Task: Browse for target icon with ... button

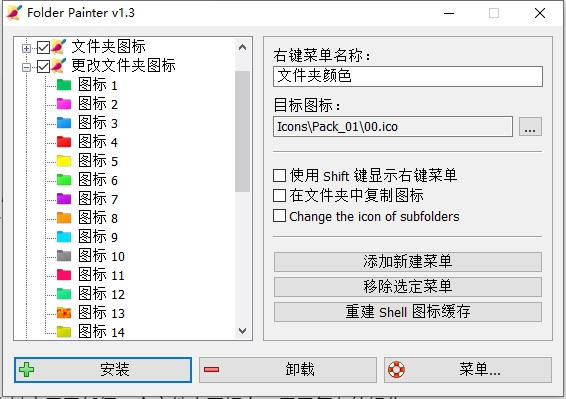Action: point(530,127)
